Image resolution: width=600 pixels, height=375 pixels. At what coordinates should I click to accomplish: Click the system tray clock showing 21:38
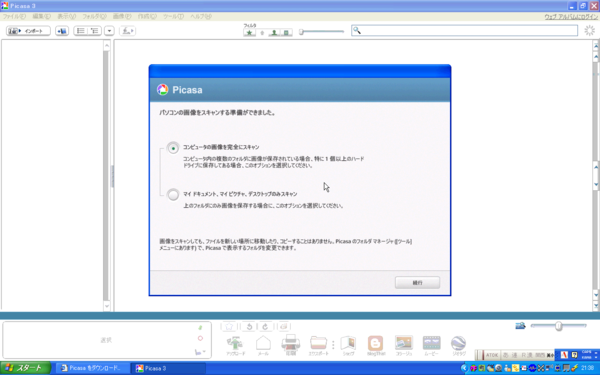(x=587, y=368)
